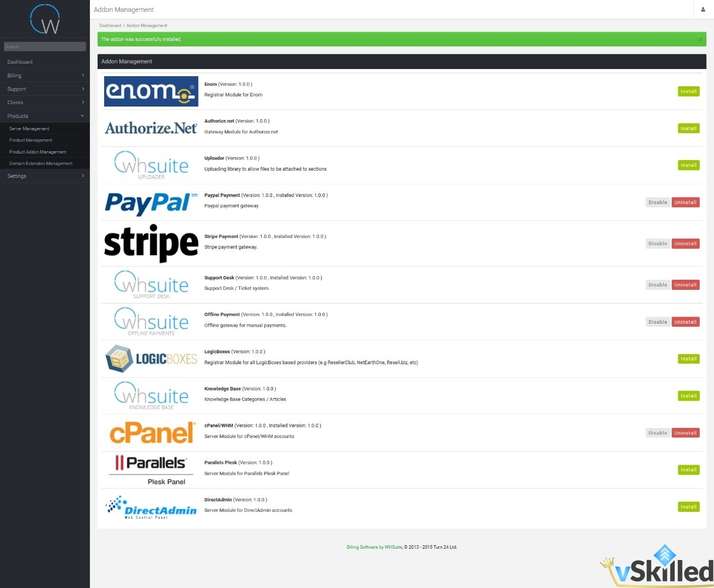The height and width of the screenshot is (588, 714).
Task: Open Product Management submenu item
Action: pyautogui.click(x=45, y=140)
